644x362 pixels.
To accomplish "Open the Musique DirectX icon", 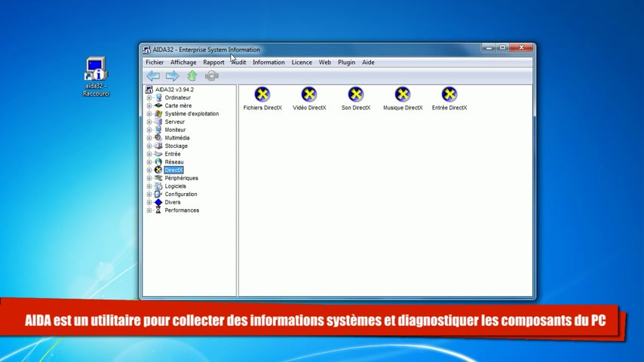I will pyautogui.click(x=402, y=94).
